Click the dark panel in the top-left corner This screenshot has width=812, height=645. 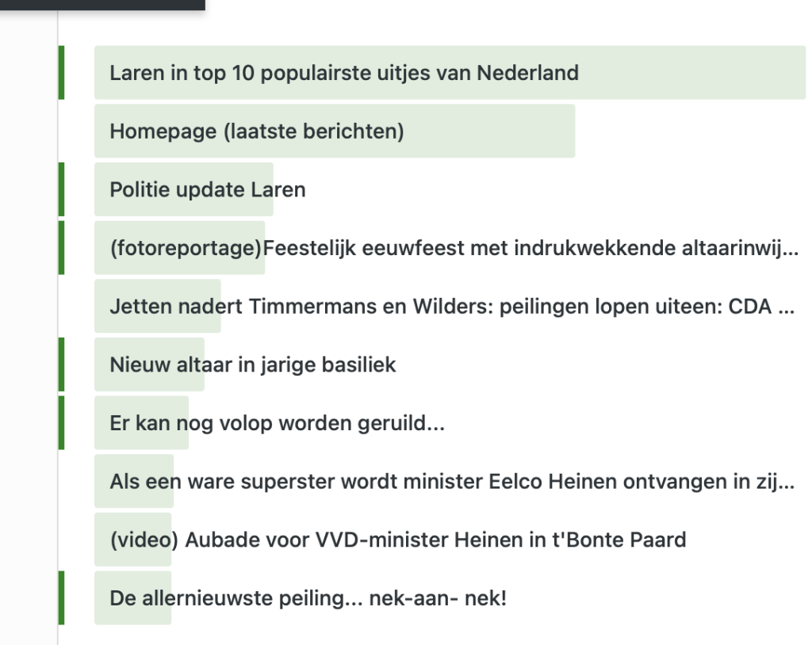[101, 4]
